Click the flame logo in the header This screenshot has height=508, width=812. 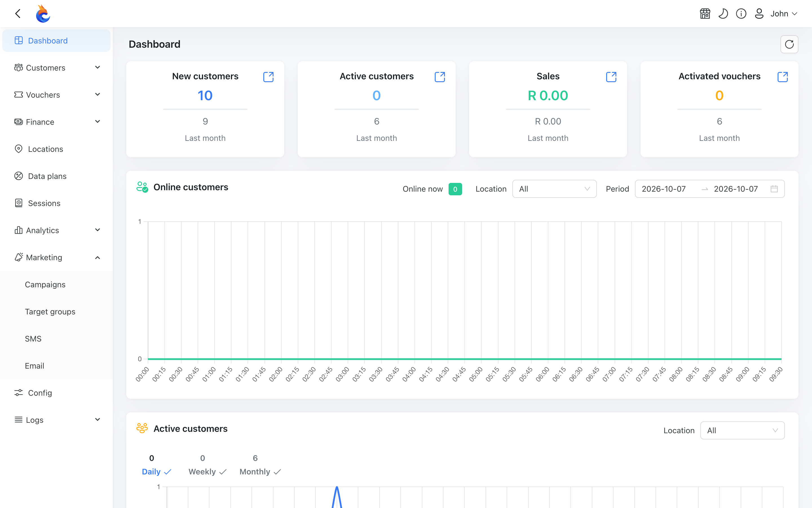(x=43, y=14)
